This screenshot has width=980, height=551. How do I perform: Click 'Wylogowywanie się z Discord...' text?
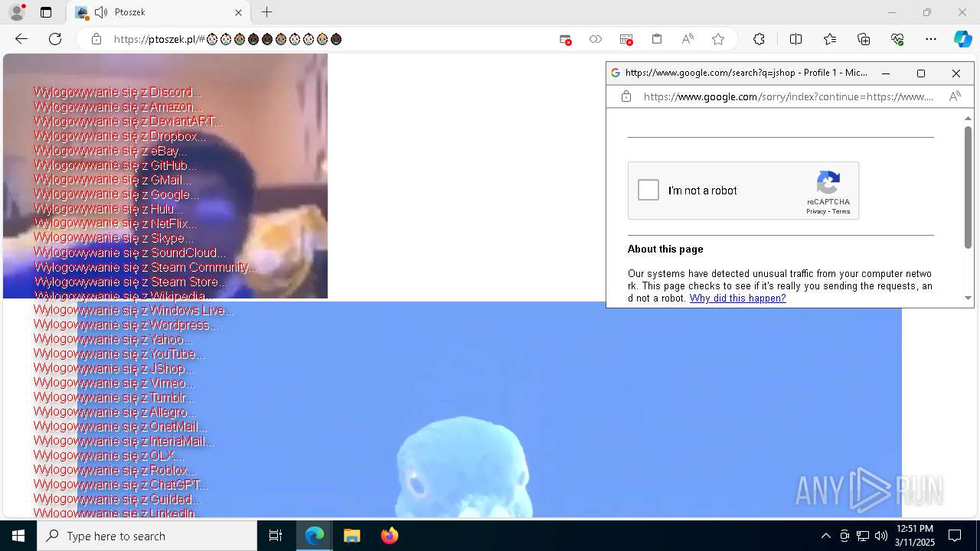pyautogui.click(x=117, y=92)
